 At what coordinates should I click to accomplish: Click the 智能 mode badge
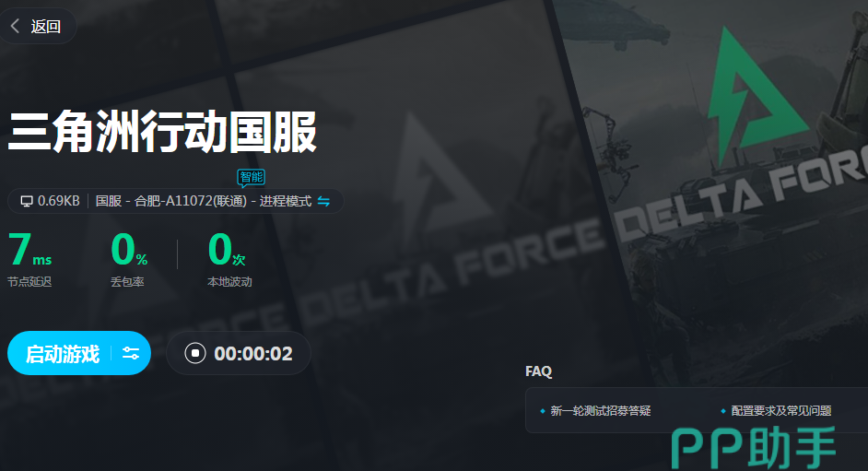(x=251, y=178)
